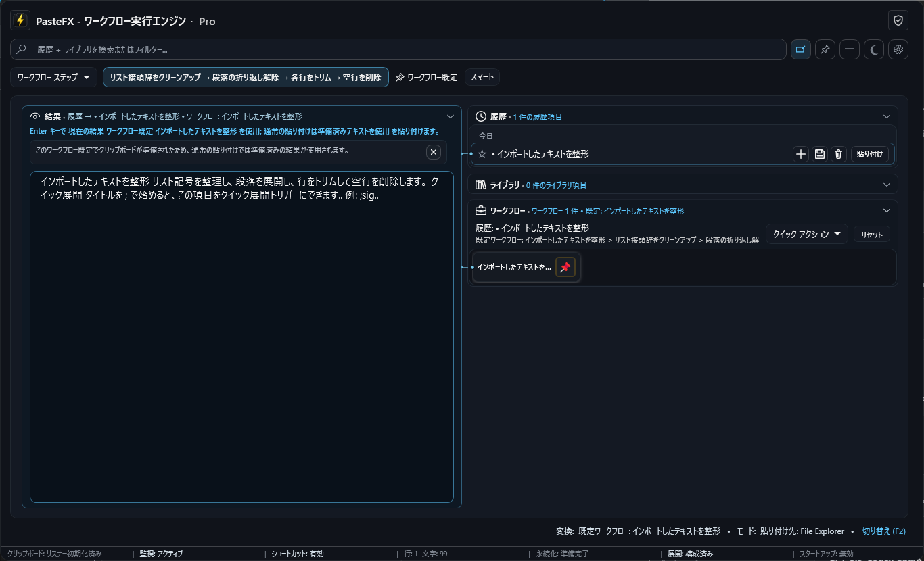
Task: Click the 切り替え (F2) link
Action: pos(884,531)
